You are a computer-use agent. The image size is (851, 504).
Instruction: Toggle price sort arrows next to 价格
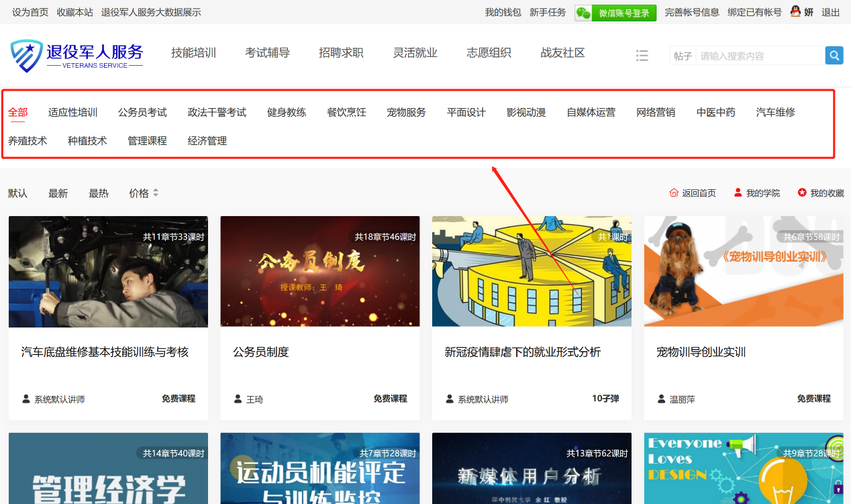click(156, 193)
